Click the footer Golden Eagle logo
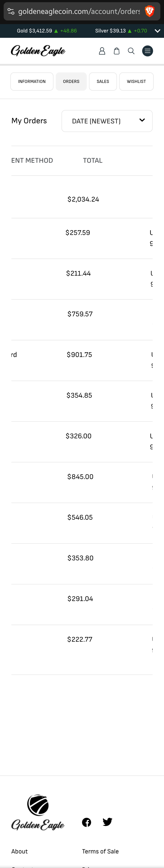The height and width of the screenshot is (868, 164). tap(38, 812)
